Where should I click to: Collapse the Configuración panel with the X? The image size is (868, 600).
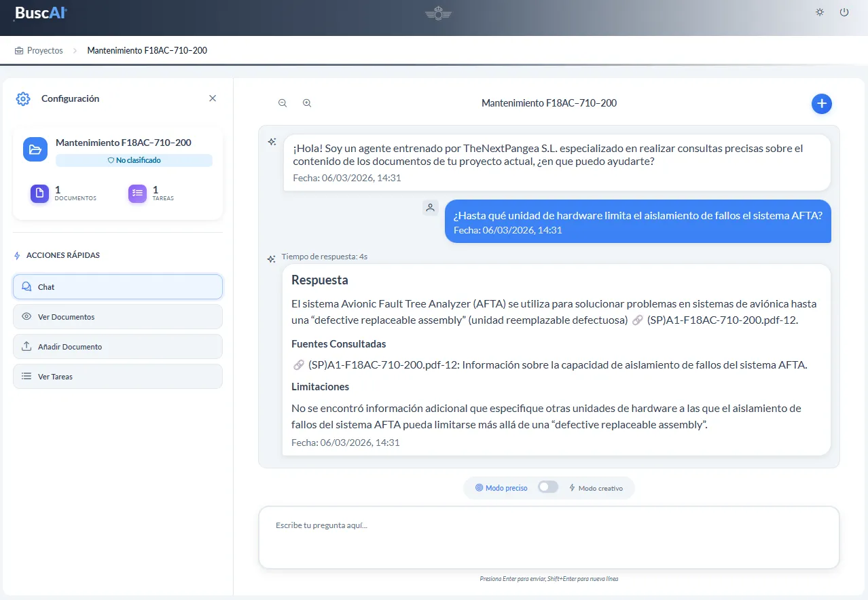point(212,98)
